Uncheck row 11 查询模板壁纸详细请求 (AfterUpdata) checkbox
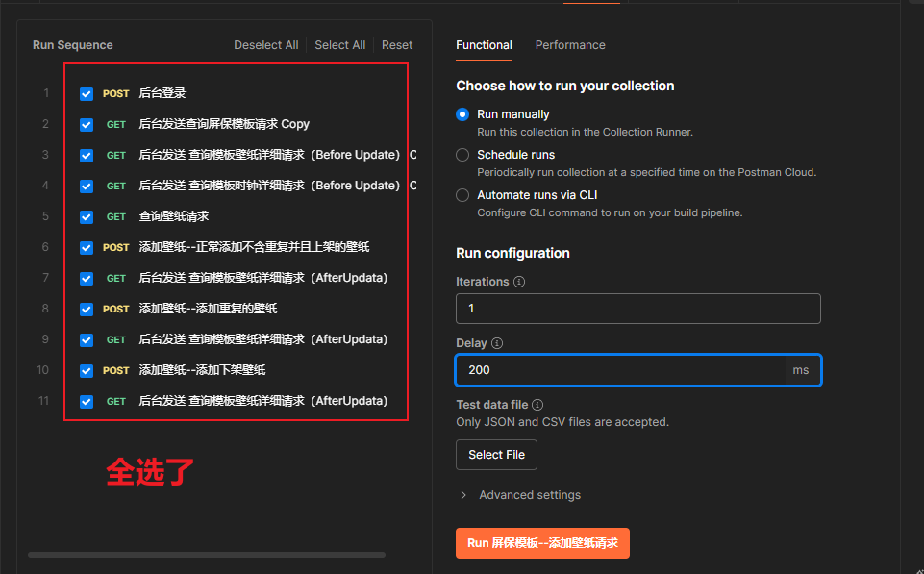The image size is (924, 574). coord(87,401)
